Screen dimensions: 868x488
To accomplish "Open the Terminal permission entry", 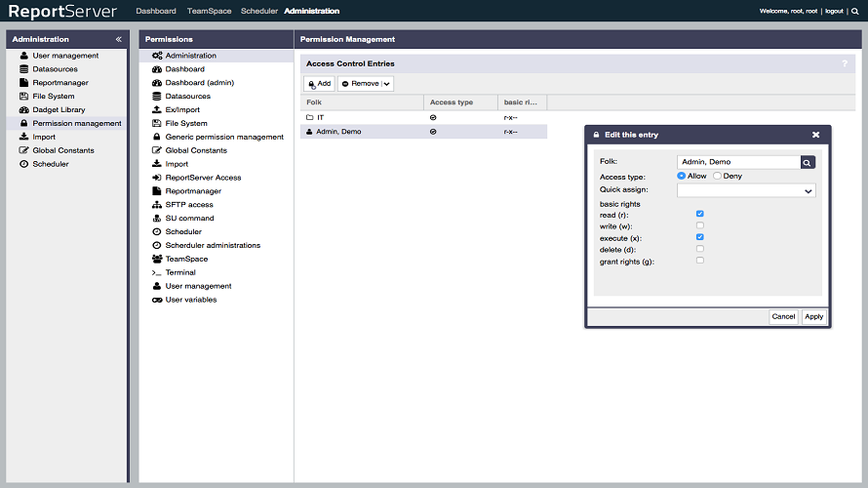I will [x=180, y=272].
